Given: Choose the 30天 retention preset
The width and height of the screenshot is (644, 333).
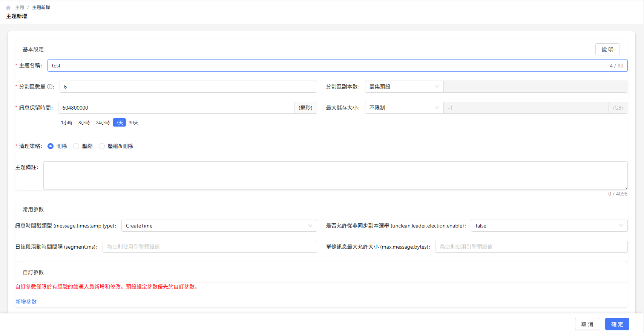Looking at the screenshot, I should [133, 123].
